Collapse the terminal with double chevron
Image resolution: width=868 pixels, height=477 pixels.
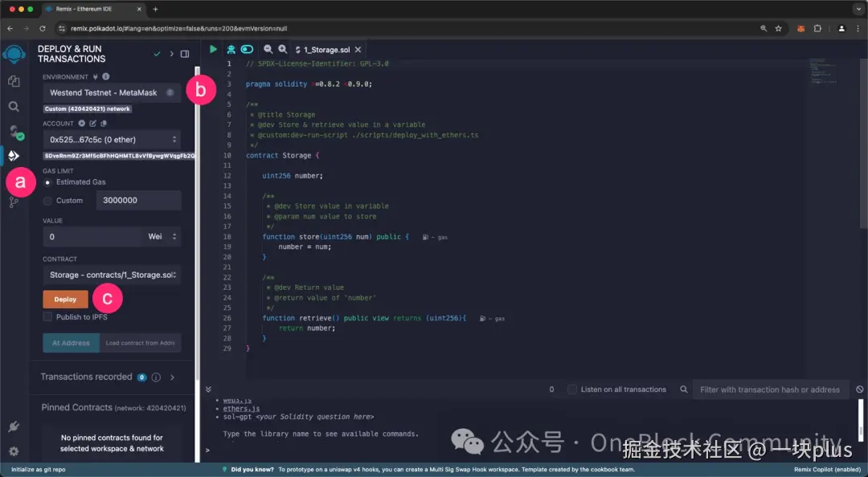tap(209, 389)
